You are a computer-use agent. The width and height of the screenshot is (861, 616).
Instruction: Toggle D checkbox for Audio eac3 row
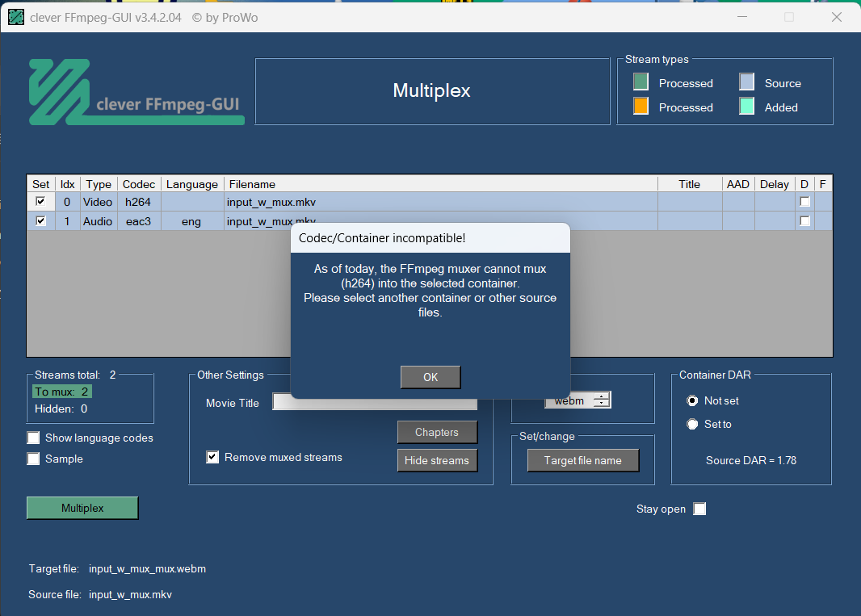[805, 220]
